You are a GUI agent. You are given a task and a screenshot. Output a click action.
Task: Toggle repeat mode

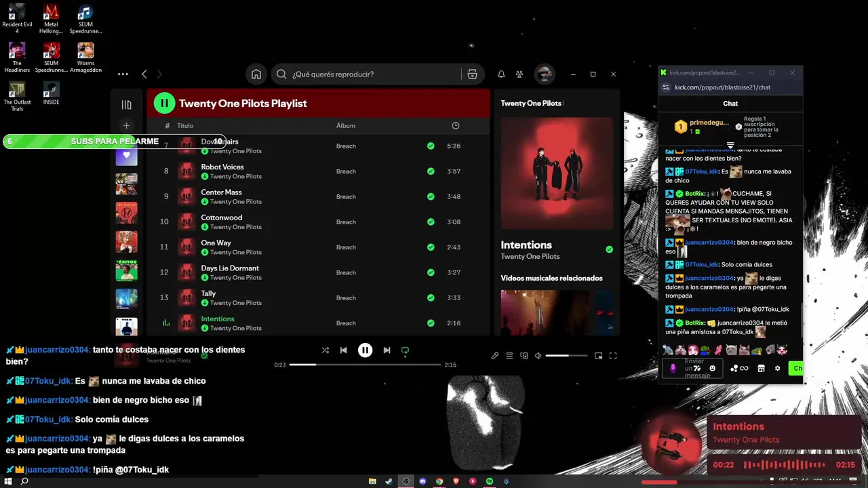coord(405,350)
